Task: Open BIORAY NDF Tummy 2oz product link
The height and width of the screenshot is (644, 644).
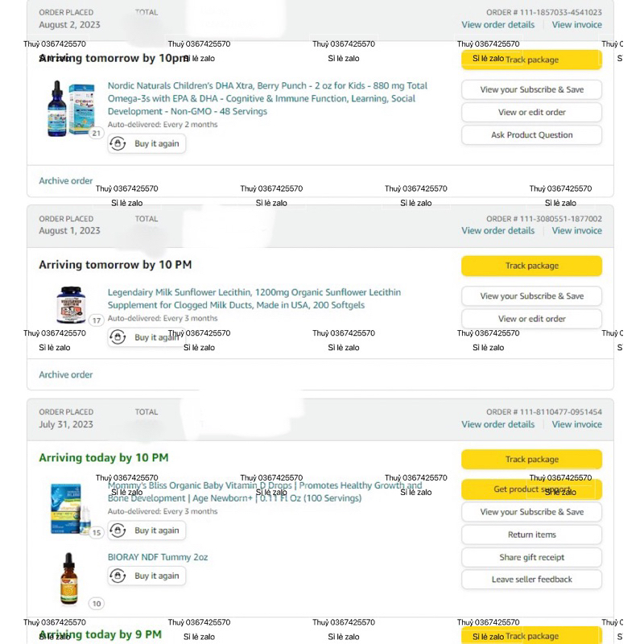Action: [x=158, y=557]
